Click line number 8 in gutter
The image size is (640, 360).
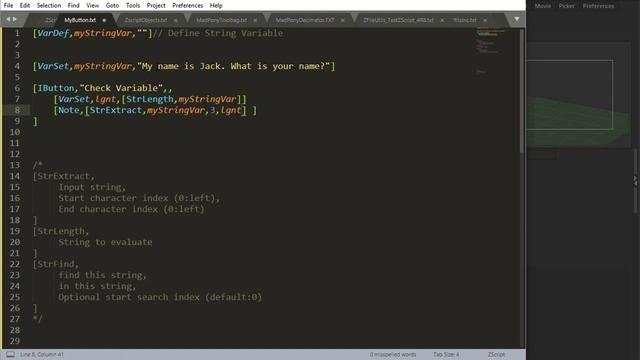[17, 110]
